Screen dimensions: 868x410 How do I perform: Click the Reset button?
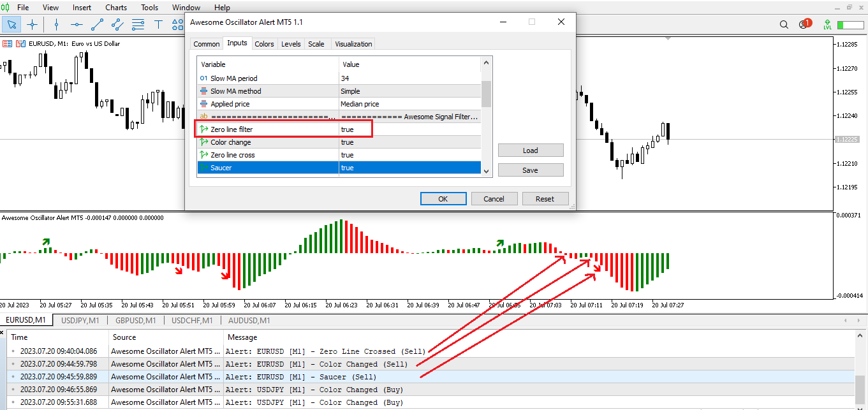pos(545,199)
